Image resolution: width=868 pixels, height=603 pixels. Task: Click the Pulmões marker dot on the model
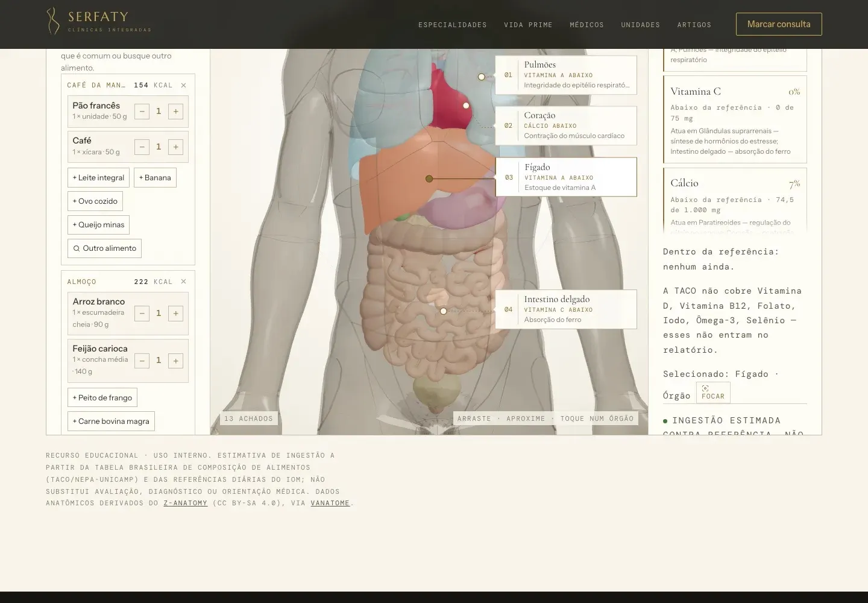tap(481, 77)
